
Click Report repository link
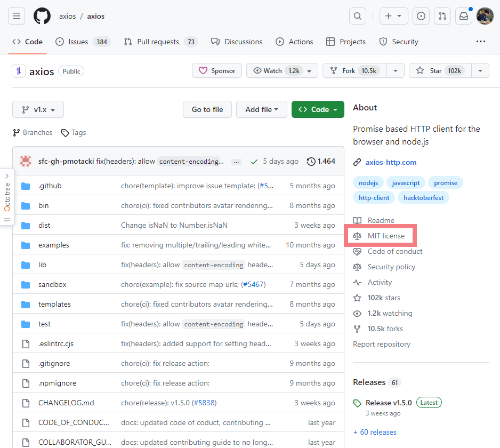coord(381,345)
